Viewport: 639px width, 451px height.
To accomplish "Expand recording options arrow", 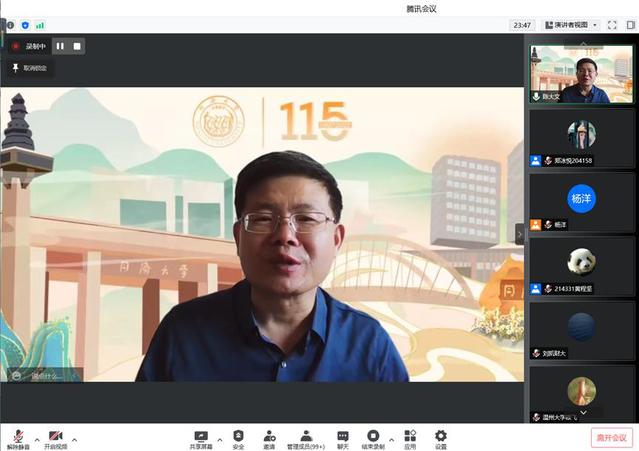I will tap(392, 440).
